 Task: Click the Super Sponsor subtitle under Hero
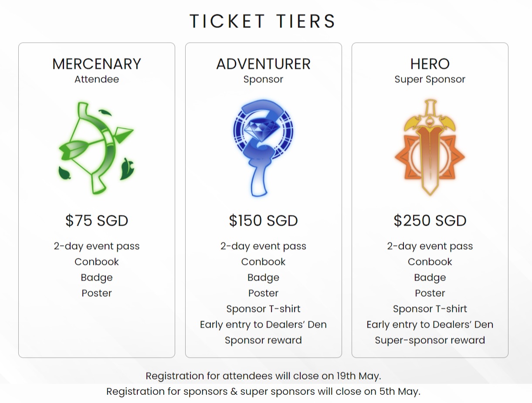click(430, 79)
